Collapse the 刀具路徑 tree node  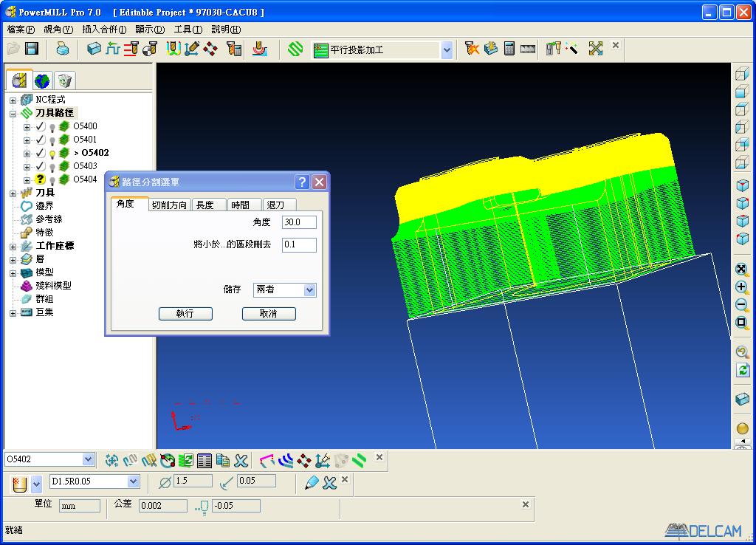point(13,114)
